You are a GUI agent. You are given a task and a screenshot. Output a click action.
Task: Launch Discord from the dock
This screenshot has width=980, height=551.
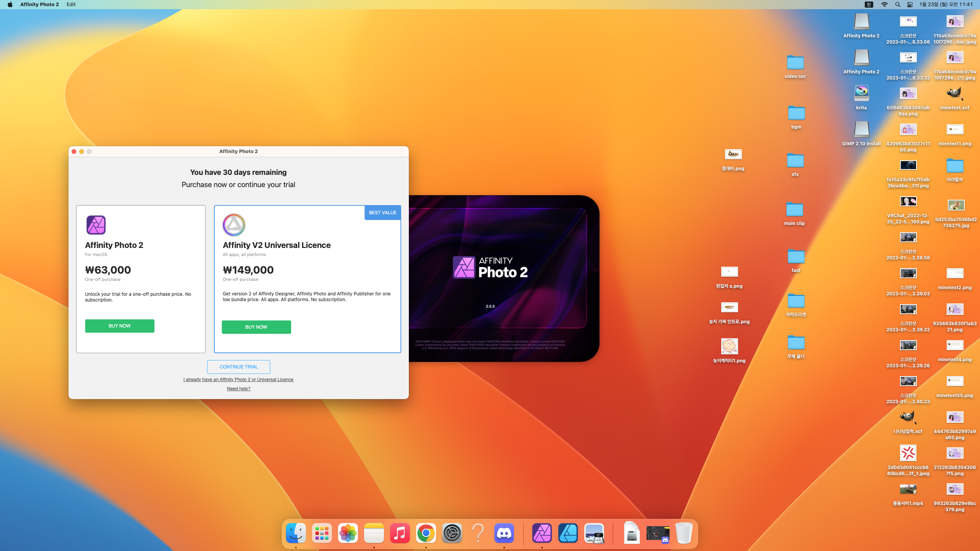click(x=504, y=533)
